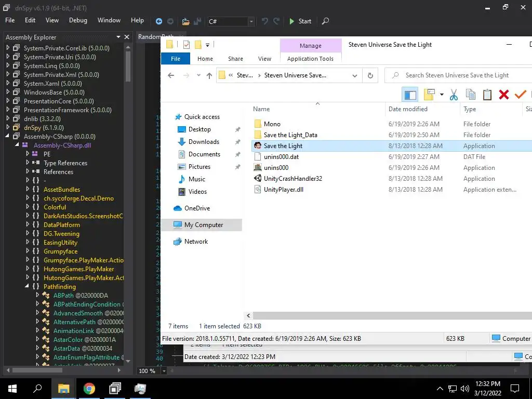Open quick access toolbar customize arrow
The width and height of the screenshot is (532, 399).
coord(207,45)
